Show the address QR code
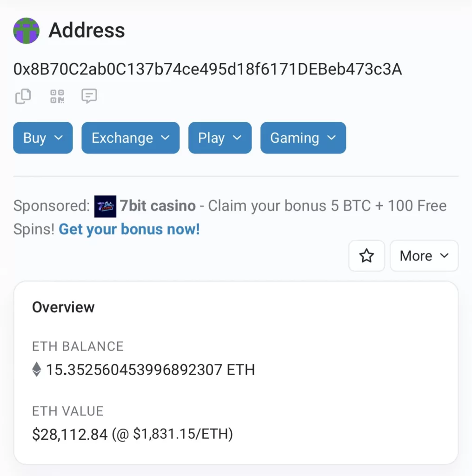The width and height of the screenshot is (472, 476). [x=57, y=97]
